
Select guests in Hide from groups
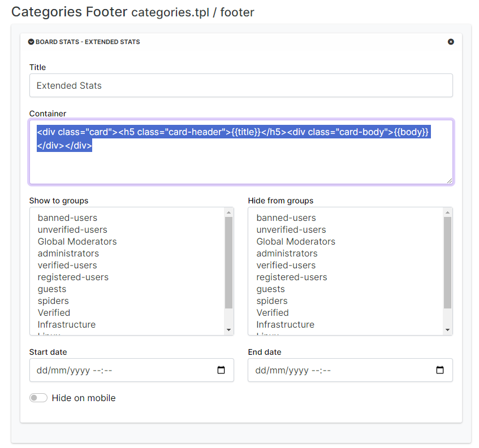270,289
